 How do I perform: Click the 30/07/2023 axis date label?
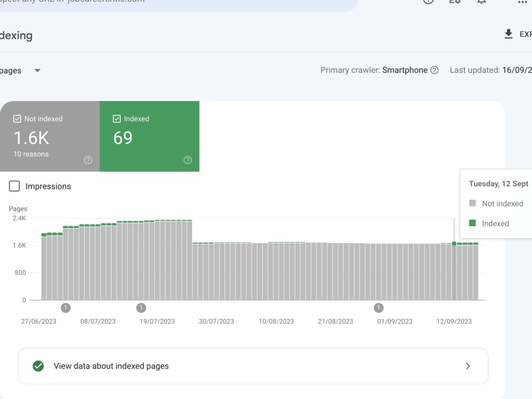(x=217, y=321)
